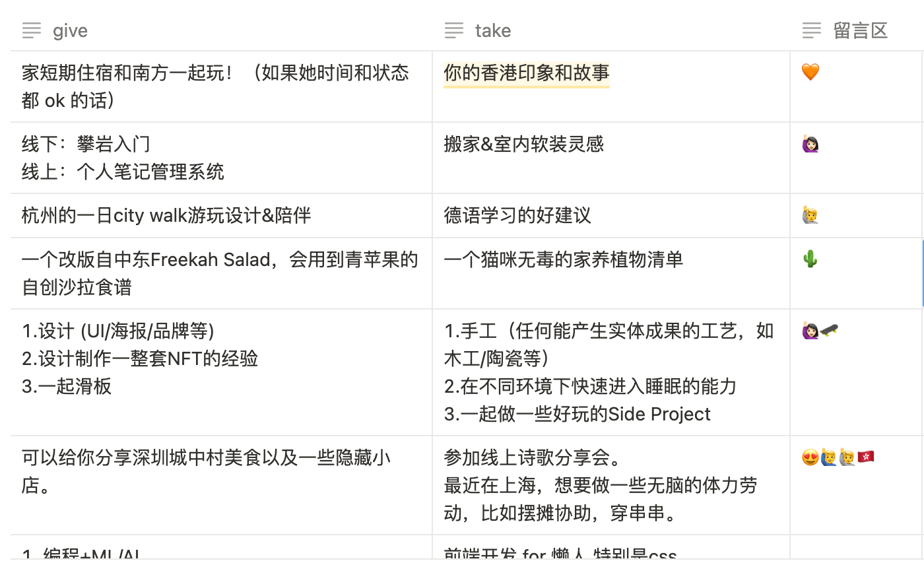Screen dimensions: 924x565
Task: Select the cell 德语学习的好建议
Action: coord(611,216)
